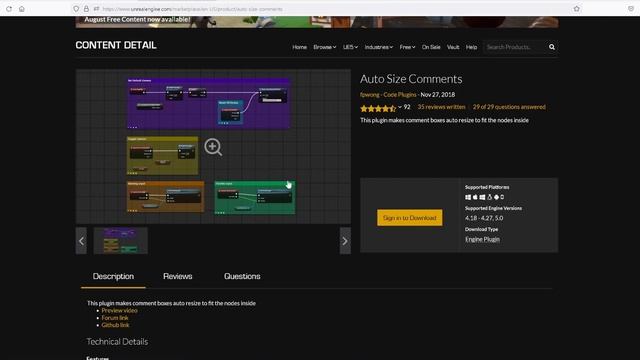The image size is (640, 360).
Task: Click the CONTENT DETAIL heading
Action: (116, 45)
